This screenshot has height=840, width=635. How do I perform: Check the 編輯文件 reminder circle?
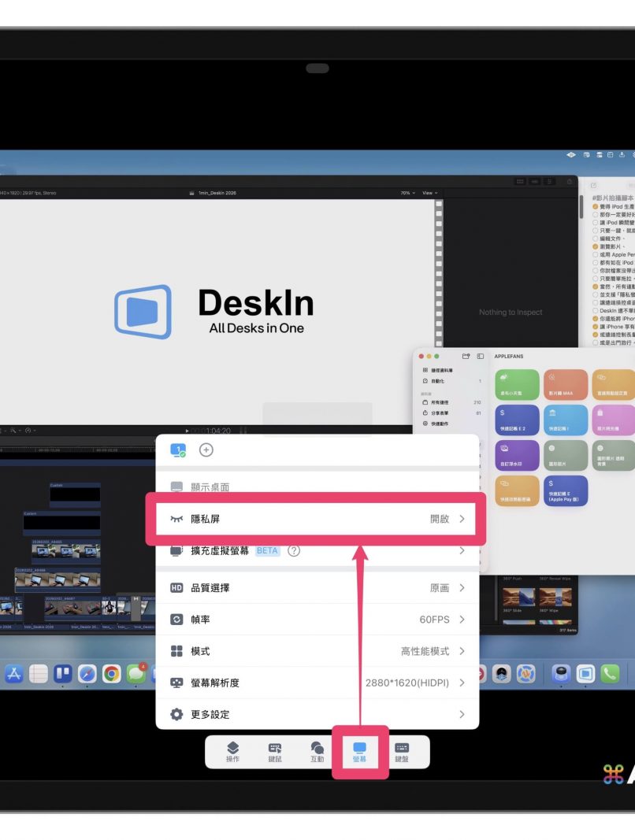(x=595, y=238)
